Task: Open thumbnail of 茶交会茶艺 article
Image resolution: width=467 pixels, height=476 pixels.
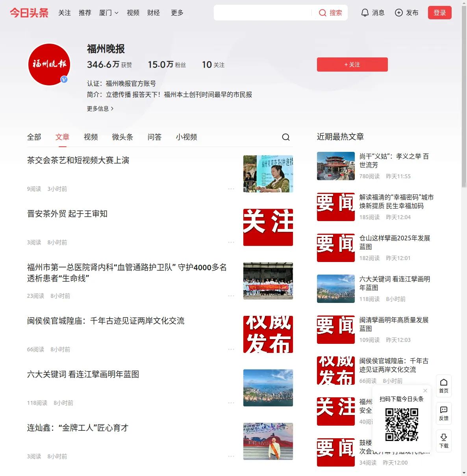Action: (268, 174)
